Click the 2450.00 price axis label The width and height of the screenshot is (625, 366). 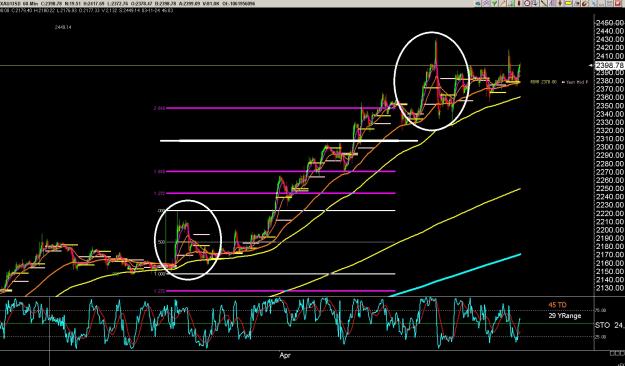(610, 23)
